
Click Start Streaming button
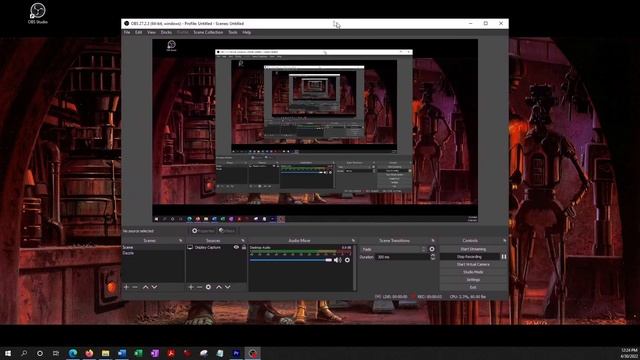point(473,249)
